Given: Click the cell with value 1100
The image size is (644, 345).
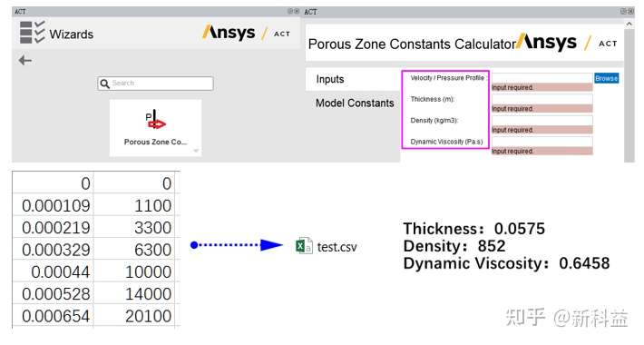Looking at the screenshot, I should (134, 205).
